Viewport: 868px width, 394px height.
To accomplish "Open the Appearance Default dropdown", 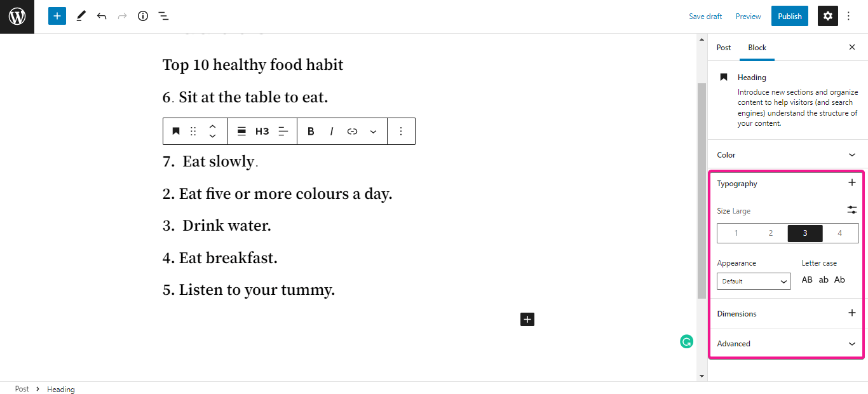I will (x=754, y=281).
